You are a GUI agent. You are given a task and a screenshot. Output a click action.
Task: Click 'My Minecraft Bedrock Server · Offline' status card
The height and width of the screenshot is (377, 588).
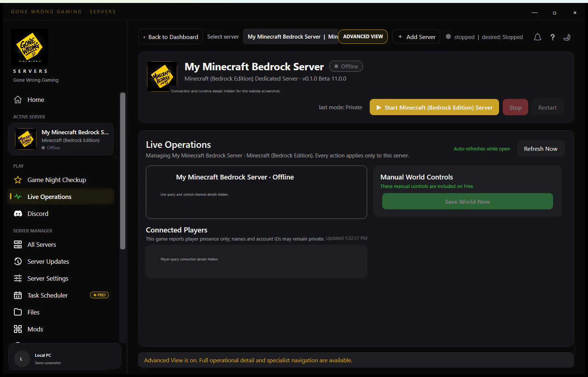coord(257,192)
